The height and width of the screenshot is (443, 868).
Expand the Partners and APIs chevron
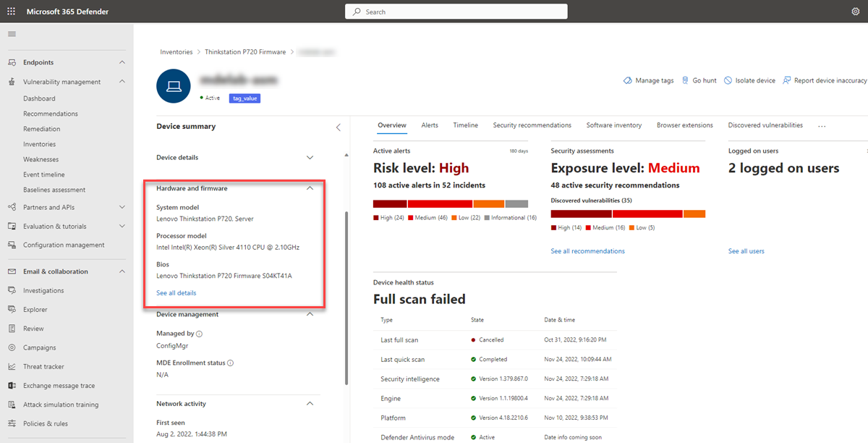pos(122,207)
